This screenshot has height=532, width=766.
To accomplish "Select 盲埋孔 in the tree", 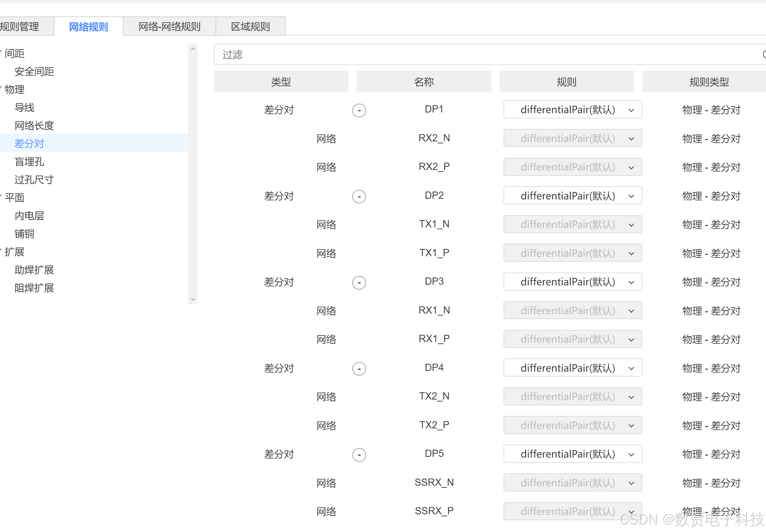I will click(29, 162).
